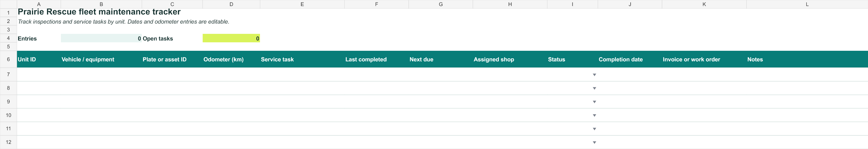Click the Prairie Rescue fleet maintenance tracker title

click(x=99, y=12)
